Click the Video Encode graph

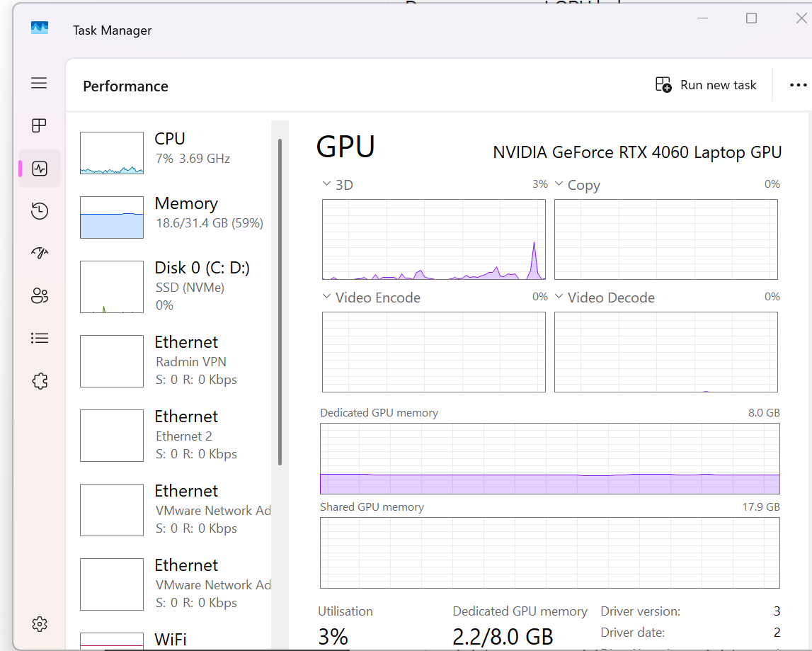pyautogui.click(x=434, y=352)
